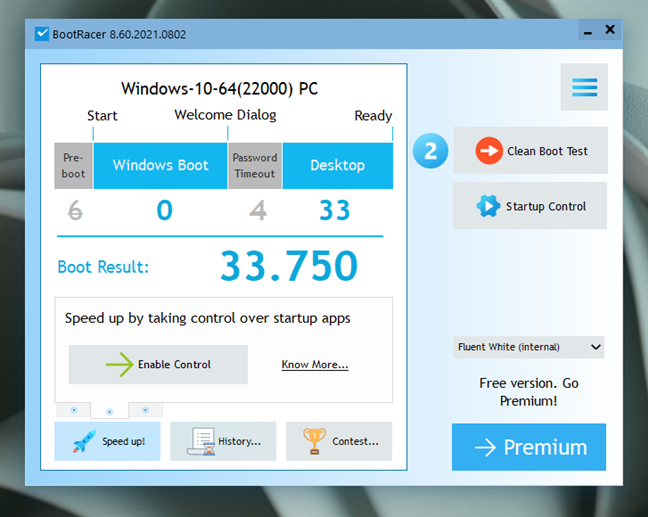Click the Welcome Dialog marker label
Screen dimensions: 648x517
(225, 115)
